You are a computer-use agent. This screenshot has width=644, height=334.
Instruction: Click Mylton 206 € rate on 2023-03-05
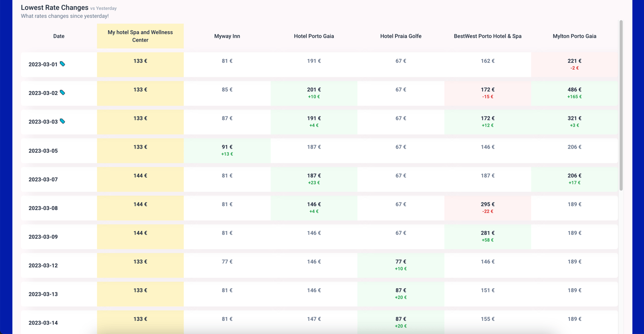point(574,147)
